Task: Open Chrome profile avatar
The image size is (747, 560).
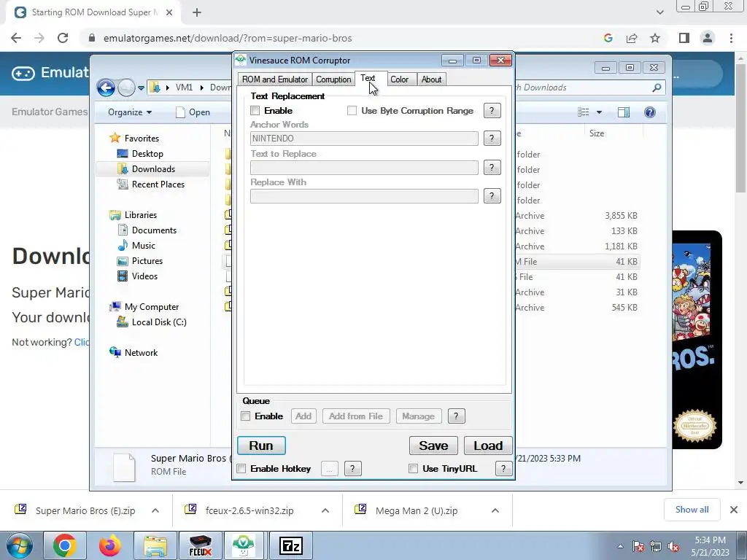Action: (708, 38)
